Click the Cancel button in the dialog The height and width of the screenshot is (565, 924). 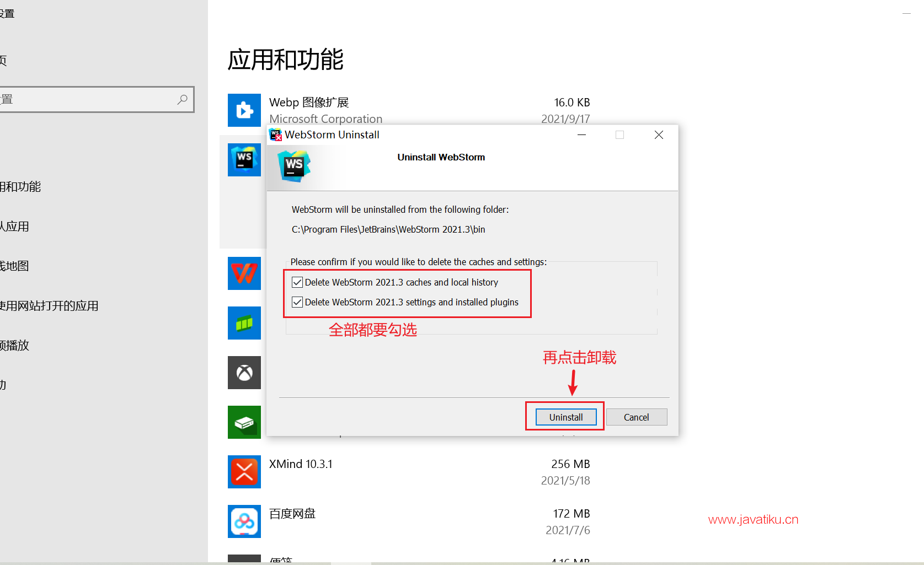[637, 417]
